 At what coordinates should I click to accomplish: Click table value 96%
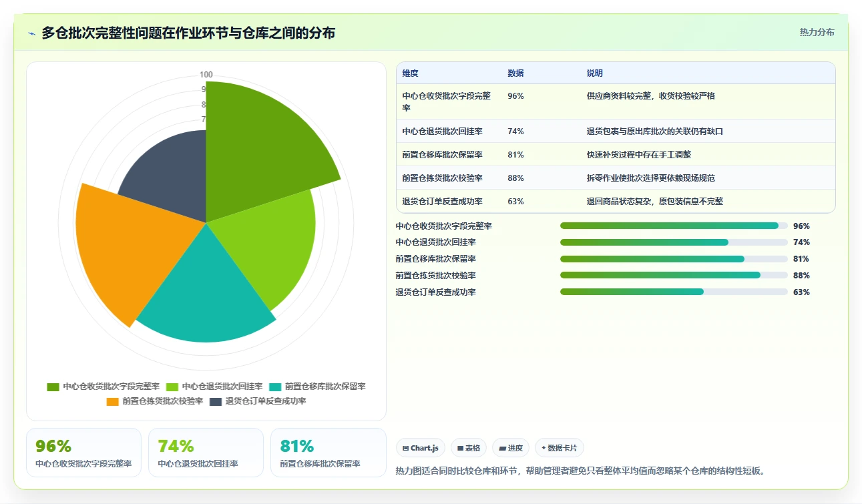tap(515, 96)
